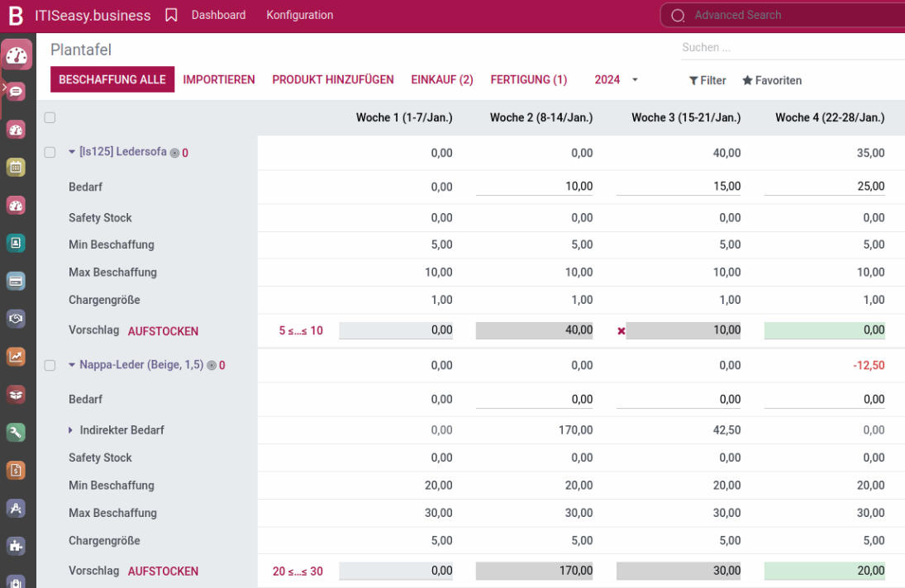Click the handshake CRM sidebar icon
905x588 pixels.
pyautogui.click(x=16, y=319)
